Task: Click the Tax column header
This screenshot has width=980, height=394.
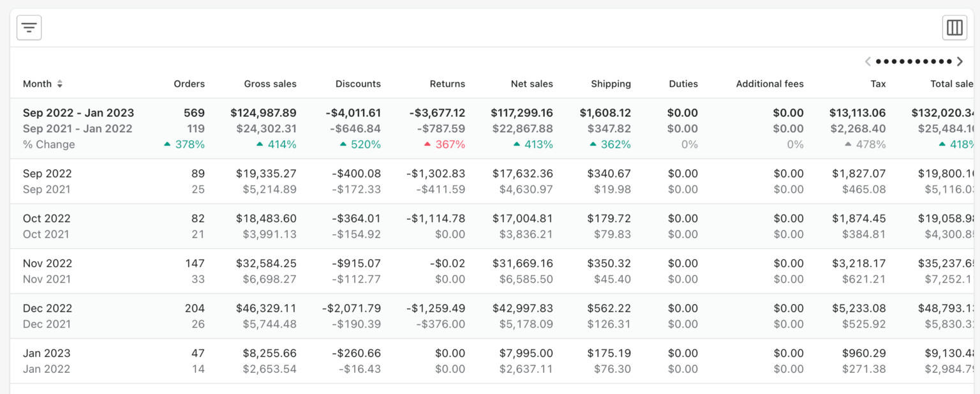Action: [878, 84]
